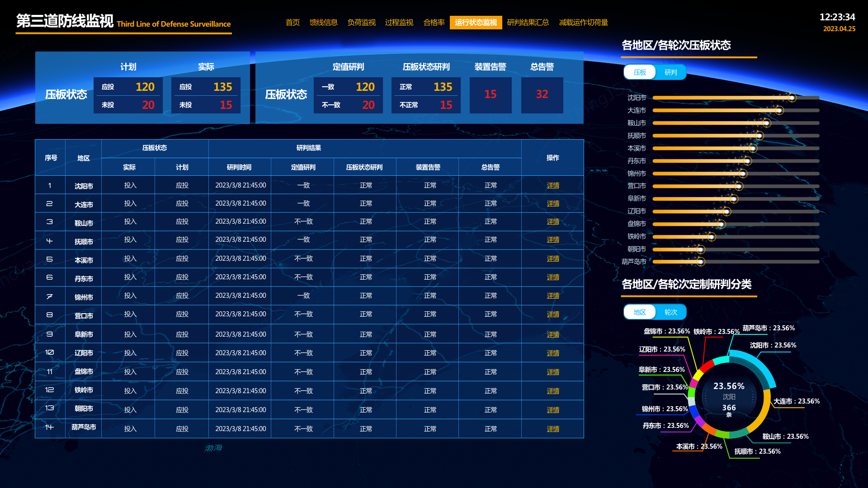868x488 pixels.
Task: Open 详情 link for 鞍山市 row
Action: (x=552, y=221)
